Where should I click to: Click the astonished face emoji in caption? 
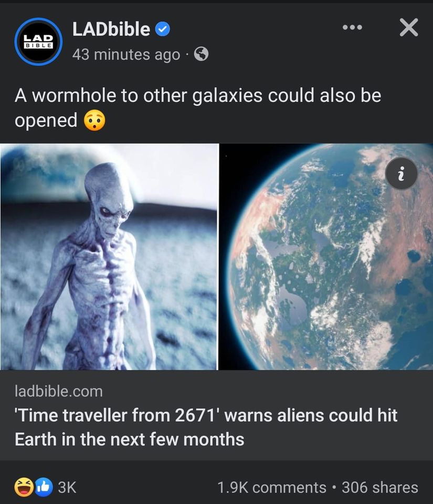point(94,120)
